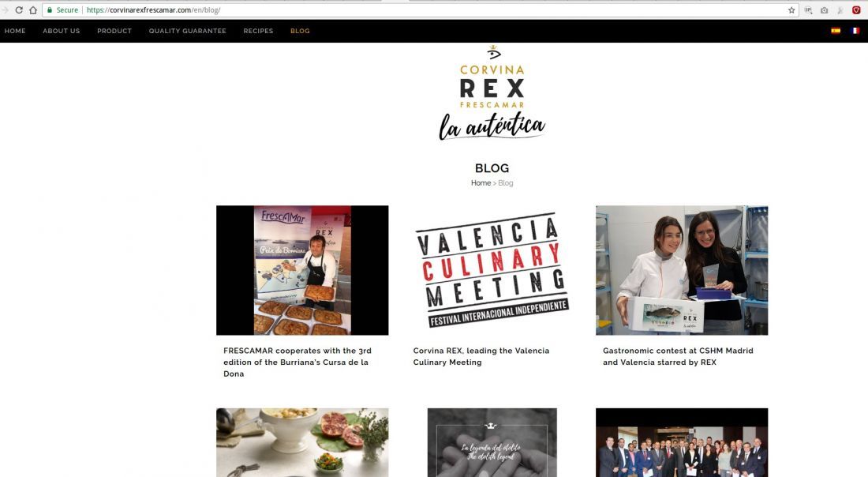The width and height of the screenshot is (868, 477).
Task: Focus the browser address bar URL
Action: [153, 10]
